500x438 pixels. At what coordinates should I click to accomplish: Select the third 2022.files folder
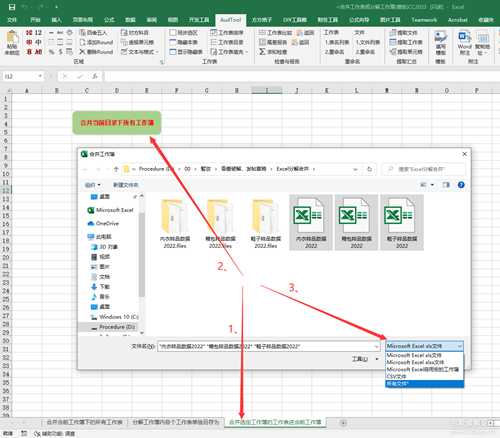[266, 223]
